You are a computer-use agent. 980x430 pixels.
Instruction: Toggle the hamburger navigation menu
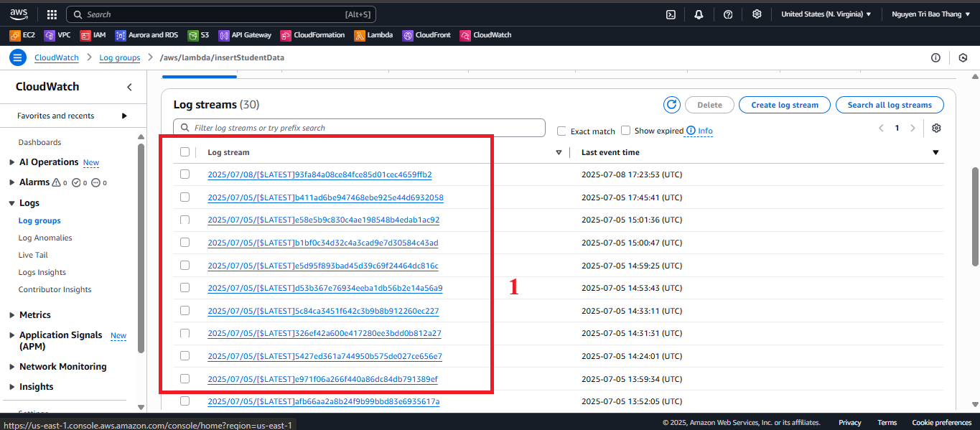coord(18,57)
